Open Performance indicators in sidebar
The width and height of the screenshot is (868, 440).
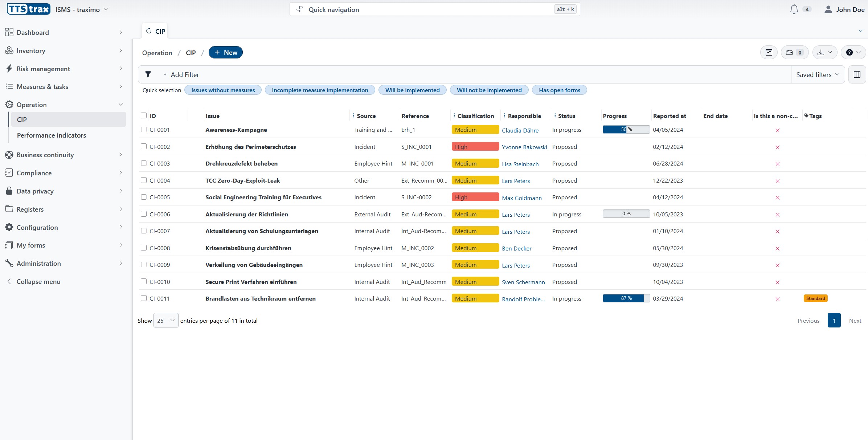(x=52, y=135)
